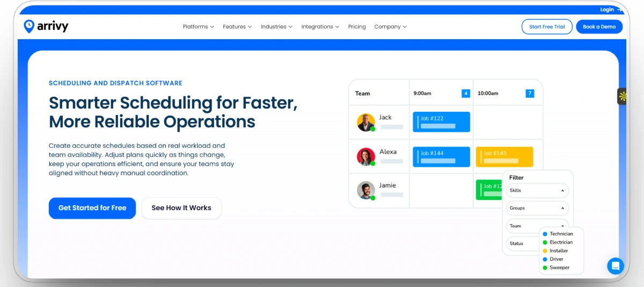The image size is (644, 287).
Task: Expand the Groups filter
Action: click(x=537, y=208)
